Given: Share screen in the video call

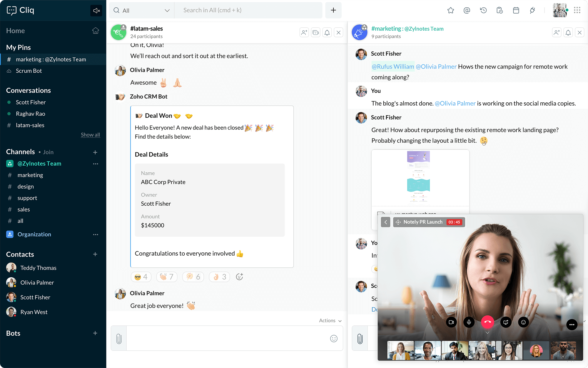Looking at the screenshot, I should click(506, 322).
